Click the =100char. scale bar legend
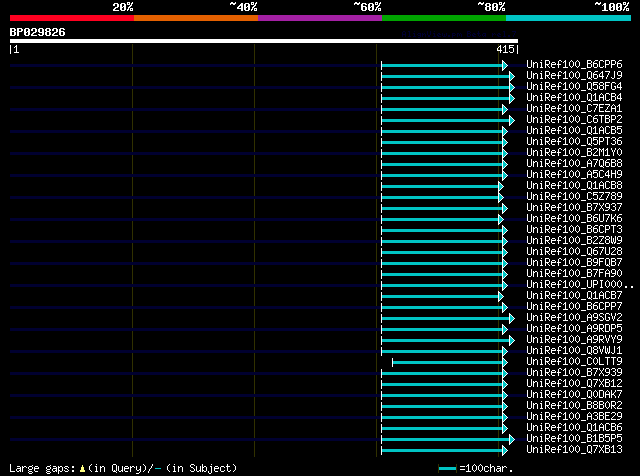The height and width of the screenshot is (476, 640). (x=476, y=468)
